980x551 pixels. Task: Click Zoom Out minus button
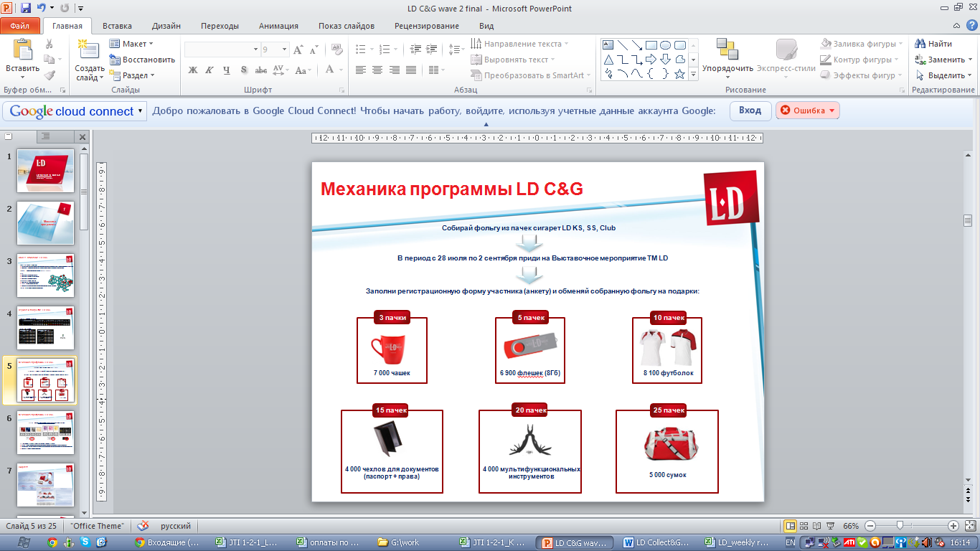point(870,526)
